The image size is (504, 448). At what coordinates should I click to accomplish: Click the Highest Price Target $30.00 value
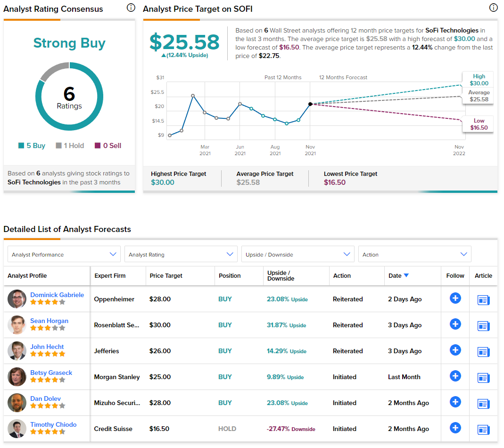[x=163, y=183]
